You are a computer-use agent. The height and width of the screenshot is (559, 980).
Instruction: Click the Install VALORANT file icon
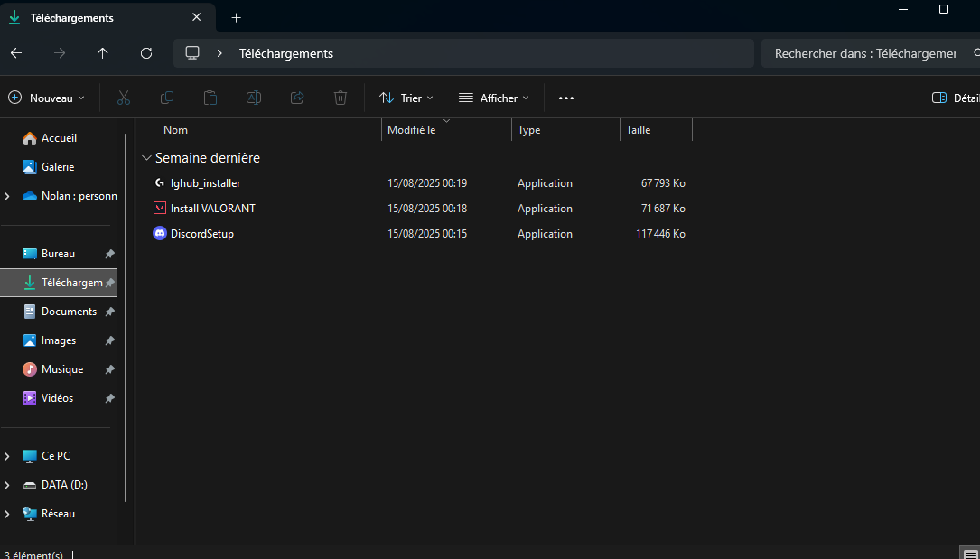click(159, 208)
